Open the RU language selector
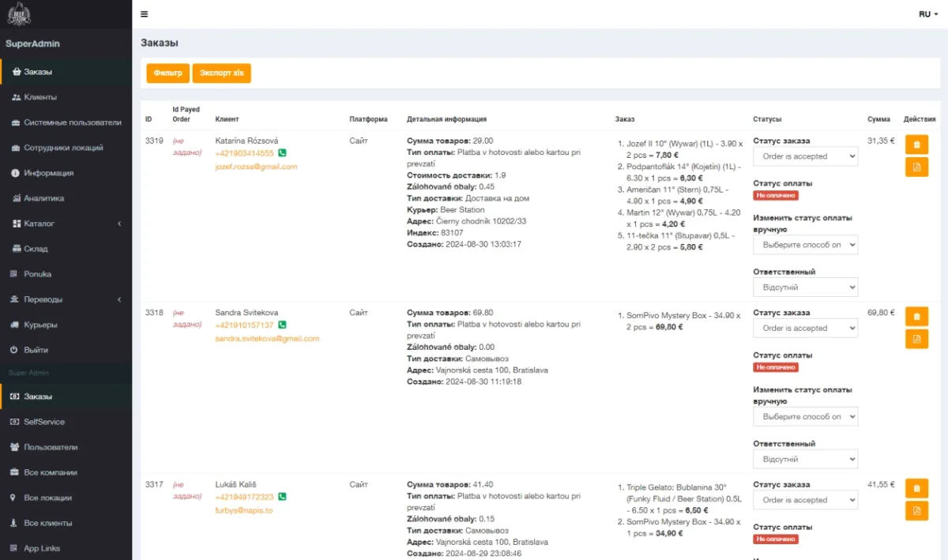Viewport: 948px width, 560px height. pos(928,14)
